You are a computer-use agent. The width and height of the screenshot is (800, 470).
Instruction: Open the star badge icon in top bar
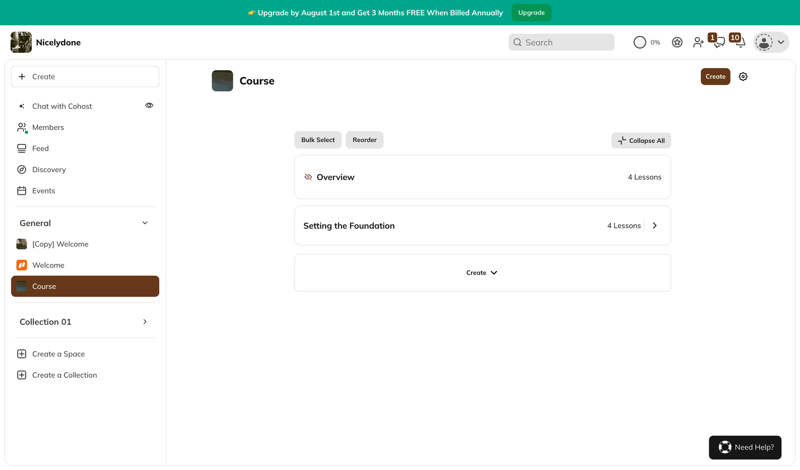click(x=677, y=42)
